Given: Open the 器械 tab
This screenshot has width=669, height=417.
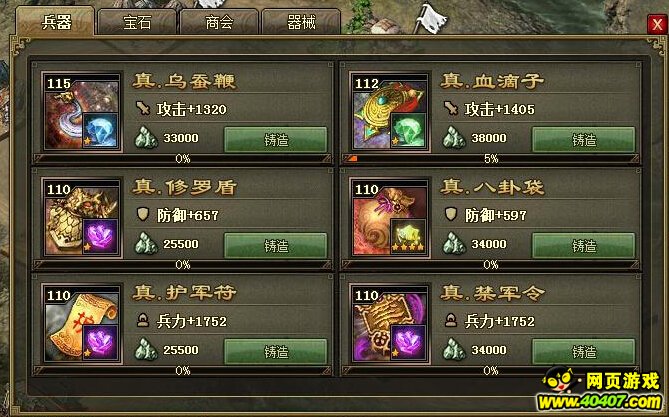Looking at the screenshot, I should pyautogui.click(x=301, y=22).
